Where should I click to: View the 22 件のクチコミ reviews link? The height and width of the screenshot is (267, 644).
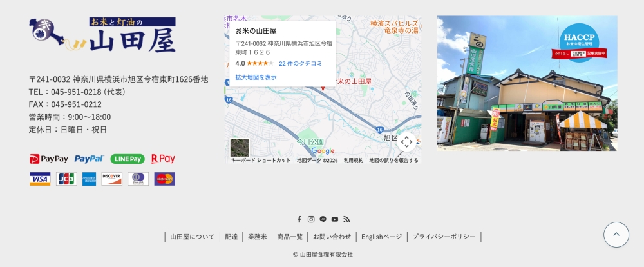[x=300, y=64]
